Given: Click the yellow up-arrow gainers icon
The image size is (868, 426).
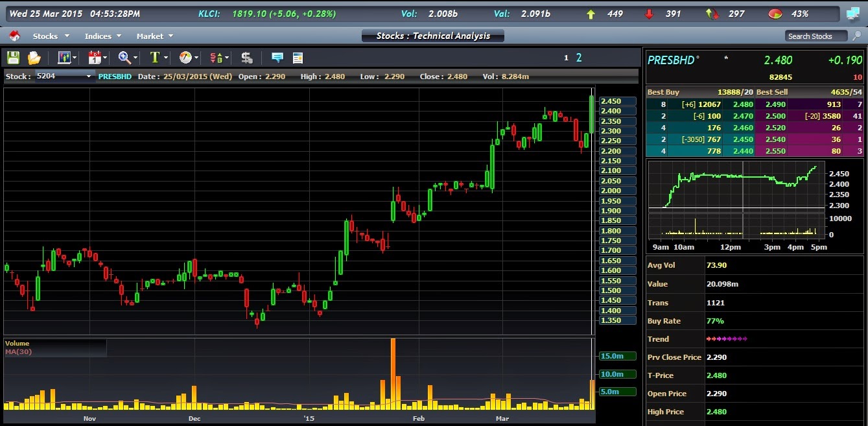Looking at the screenshot, I should click(591, 14).
